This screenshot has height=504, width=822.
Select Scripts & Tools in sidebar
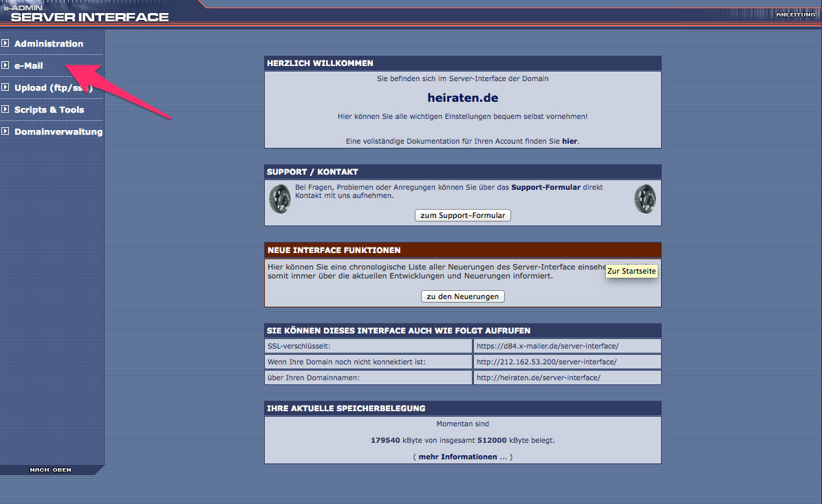pyautogui.click(x=49, y=109)
